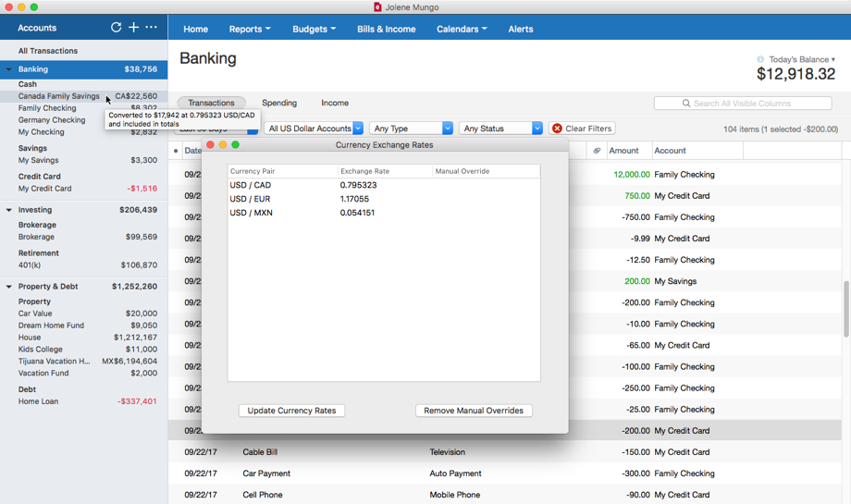
Task: Select My Savings account in sidebar
Action: point(83,160)
